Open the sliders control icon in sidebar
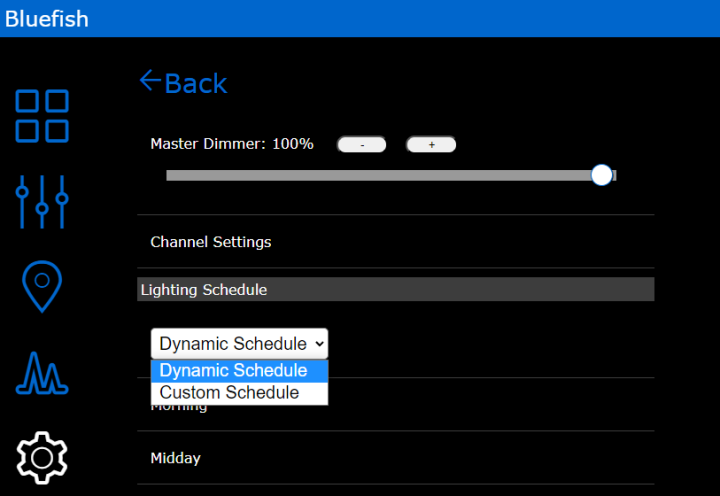This screenshot has width=720, height=496. coord(42,201)
